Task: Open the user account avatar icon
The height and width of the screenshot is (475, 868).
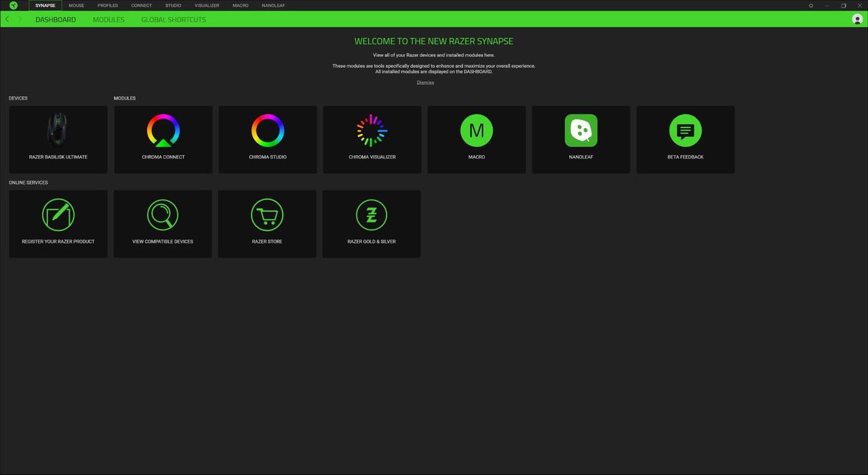Action: (x=857, y=19)
